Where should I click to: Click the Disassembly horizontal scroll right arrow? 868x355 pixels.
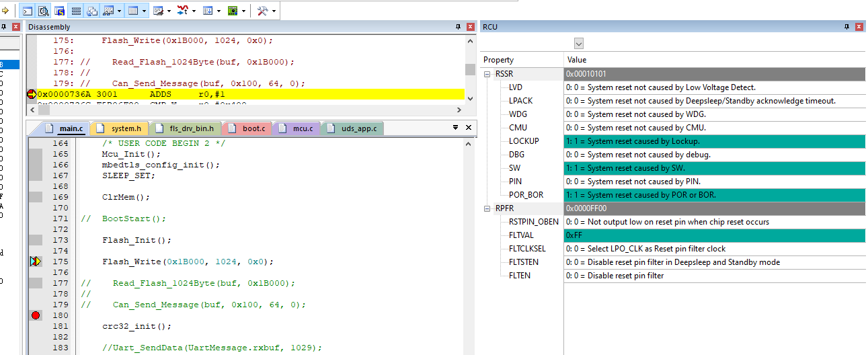459,110
